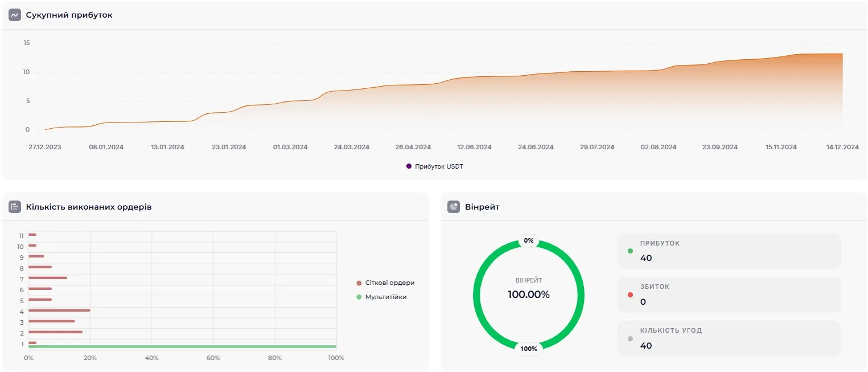Click the 27.12.2023 date axis label

[x=45, y=147]
